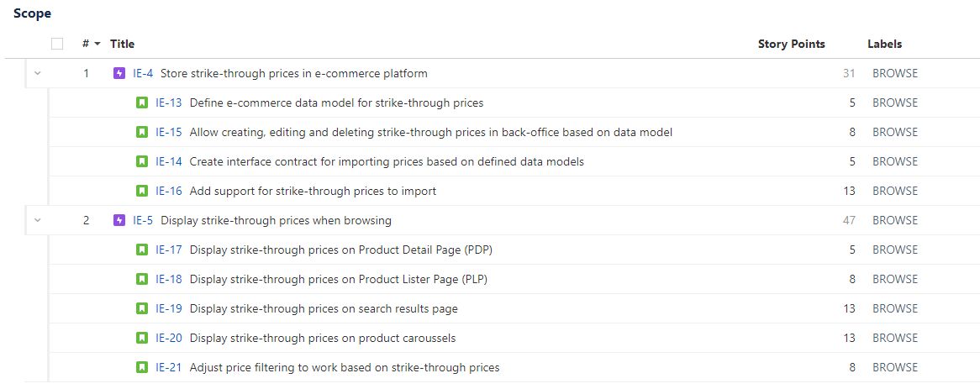Click the Title column header

[x=122, y=44]
